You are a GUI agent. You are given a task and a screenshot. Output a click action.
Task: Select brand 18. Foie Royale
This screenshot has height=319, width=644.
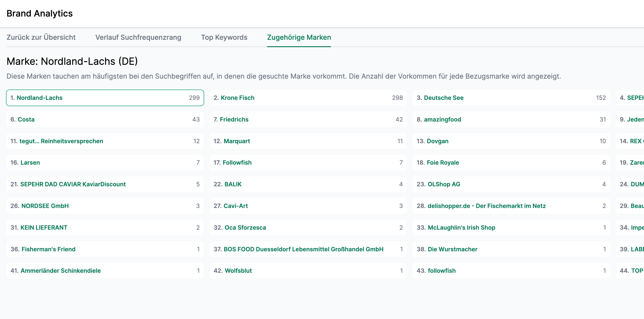(511, 163)
